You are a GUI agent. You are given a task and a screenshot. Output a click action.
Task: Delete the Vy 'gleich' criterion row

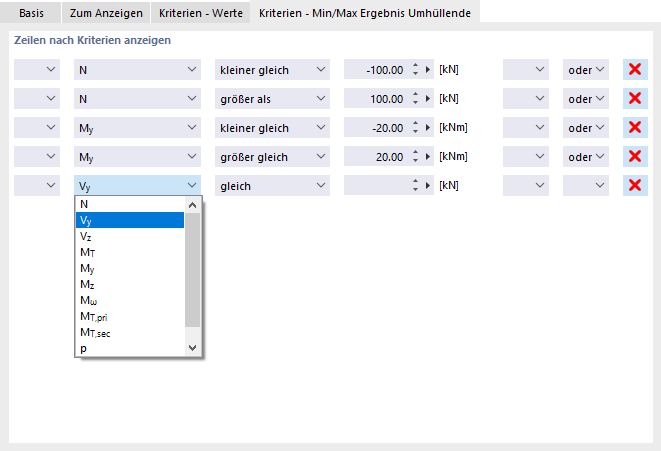pos(633,186)
